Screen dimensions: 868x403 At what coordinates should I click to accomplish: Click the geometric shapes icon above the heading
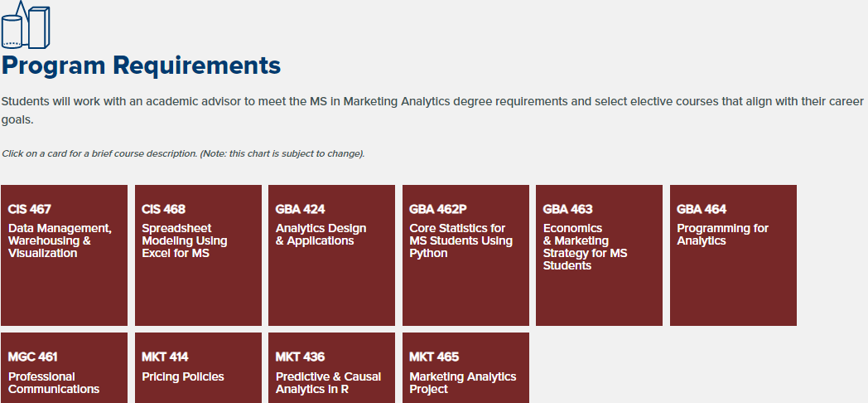tap(26, 24)
